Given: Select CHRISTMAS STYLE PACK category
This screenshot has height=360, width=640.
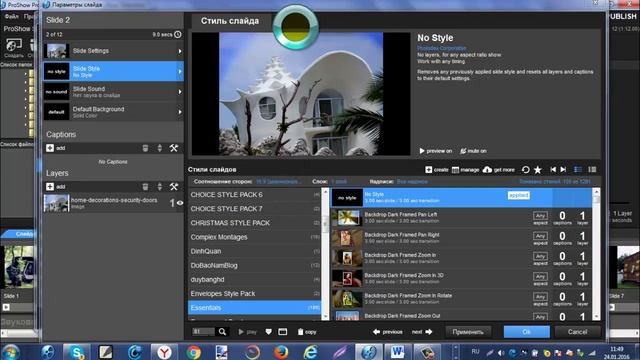Looking at the screenshot, I should 255,223.
